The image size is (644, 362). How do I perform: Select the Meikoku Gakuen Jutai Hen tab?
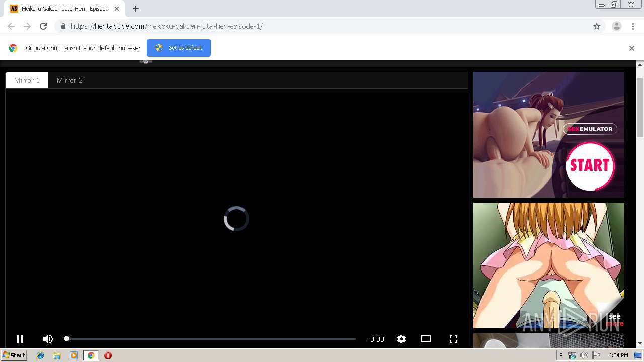pos(65,9)
